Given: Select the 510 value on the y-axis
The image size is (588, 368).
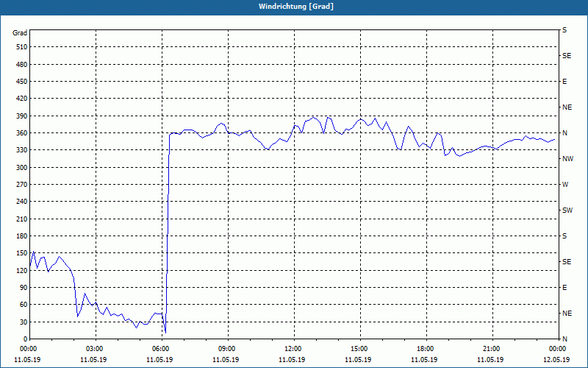Looking at the screenshot, I should click(22, 47).
